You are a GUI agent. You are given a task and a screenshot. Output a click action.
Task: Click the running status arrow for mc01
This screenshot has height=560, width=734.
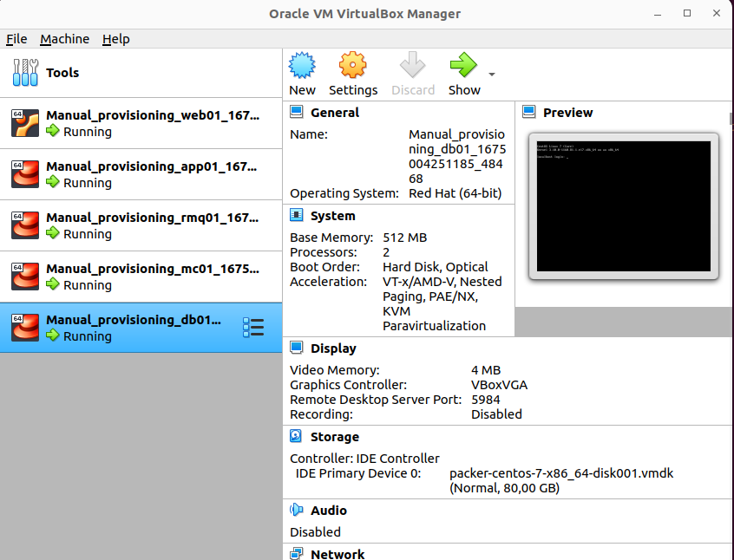pos(53,284)
